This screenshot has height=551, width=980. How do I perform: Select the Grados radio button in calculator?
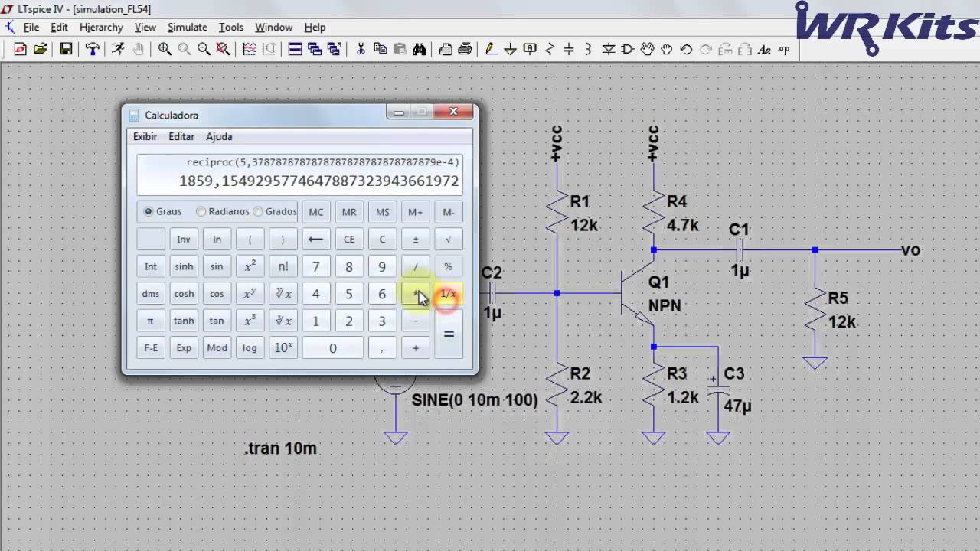coord(258,211)
